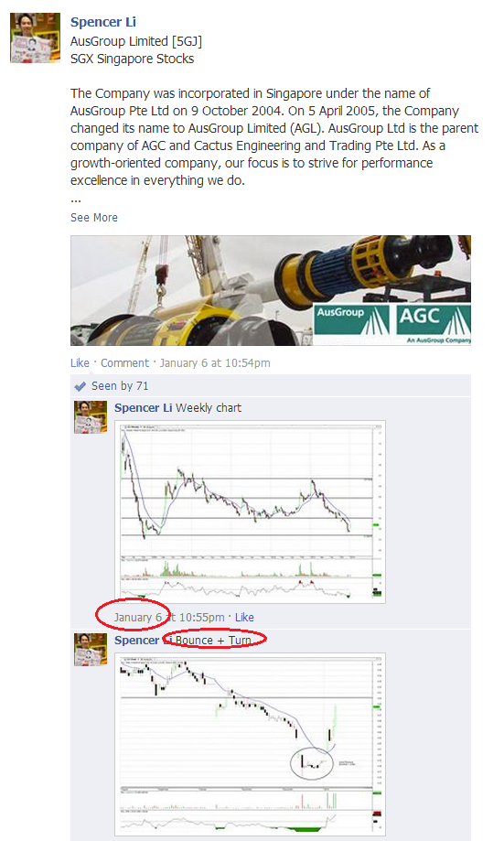
Task: Open the January 6 at 10:54pm timestamp
Action: pos(215,363)
